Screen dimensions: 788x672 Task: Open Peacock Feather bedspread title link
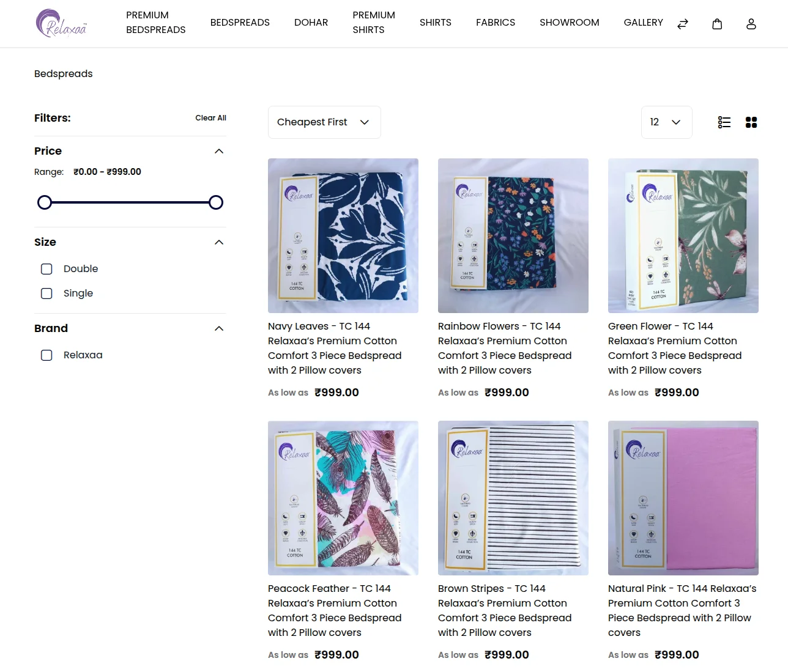point(335,611)
